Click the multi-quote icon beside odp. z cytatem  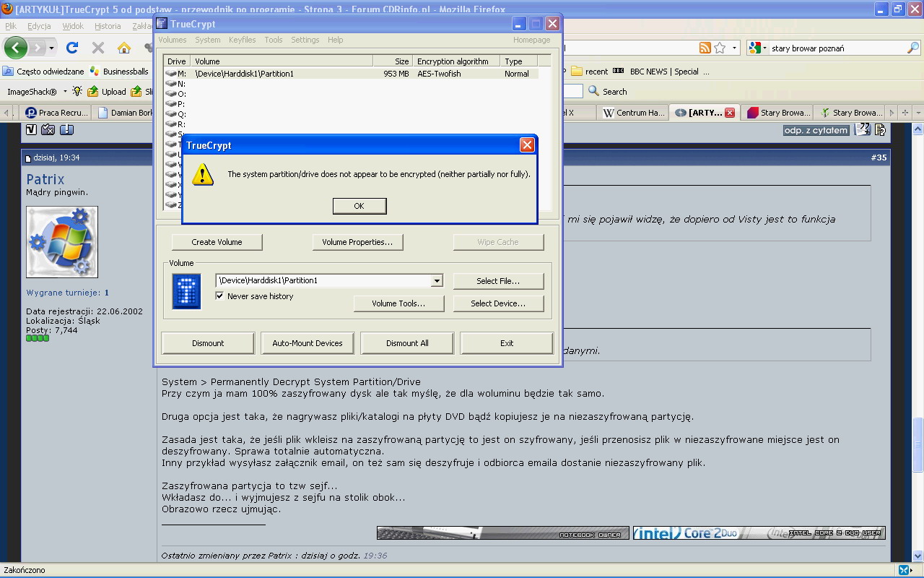(862, 130)
